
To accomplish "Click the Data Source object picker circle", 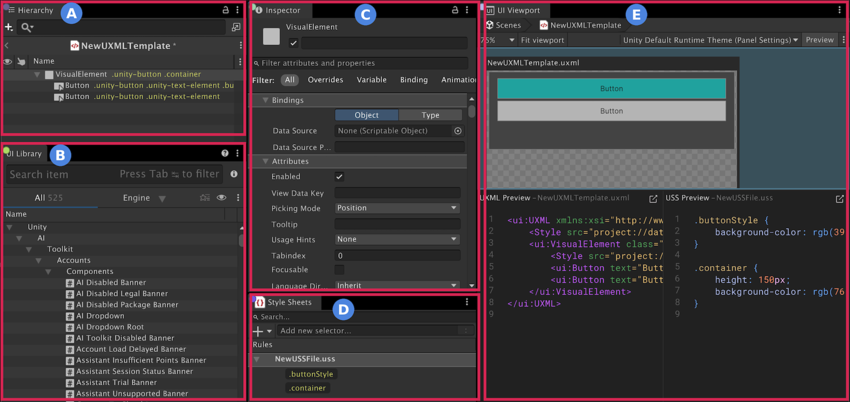I will pyautogui.click(x=458, y=131).
